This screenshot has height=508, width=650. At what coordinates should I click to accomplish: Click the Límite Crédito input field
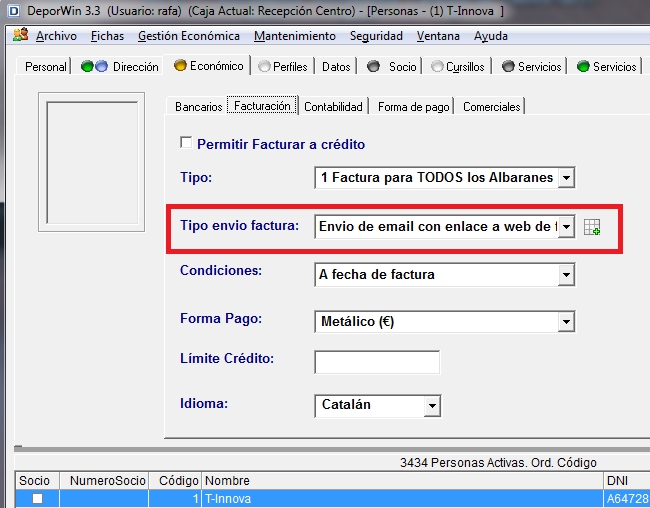click(377, 362)
